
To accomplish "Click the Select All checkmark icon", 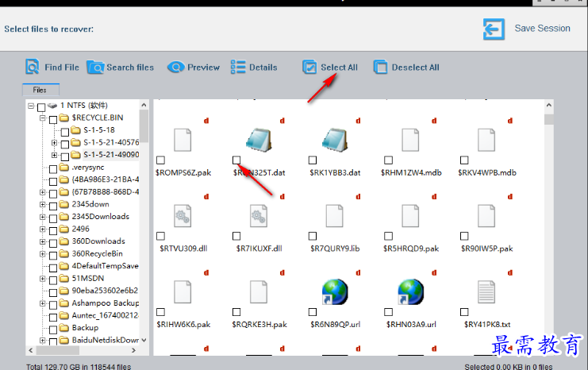I will click(x=309, y=67).
